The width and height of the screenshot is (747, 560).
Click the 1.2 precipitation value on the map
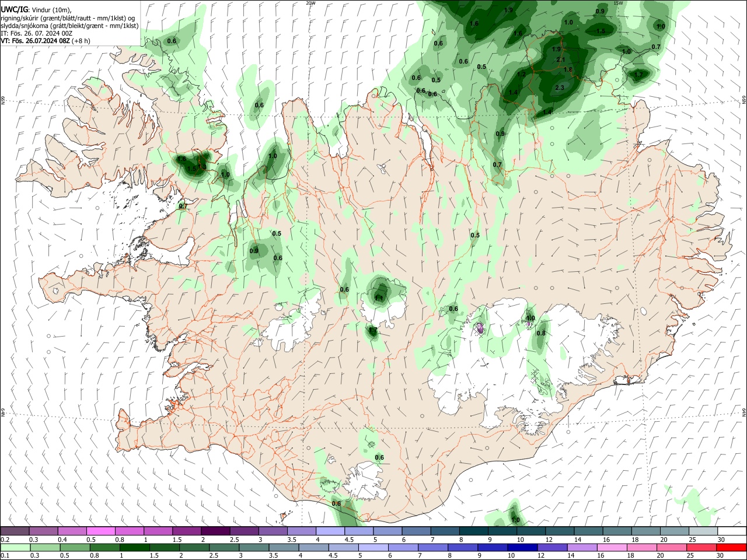coord(521,75)
